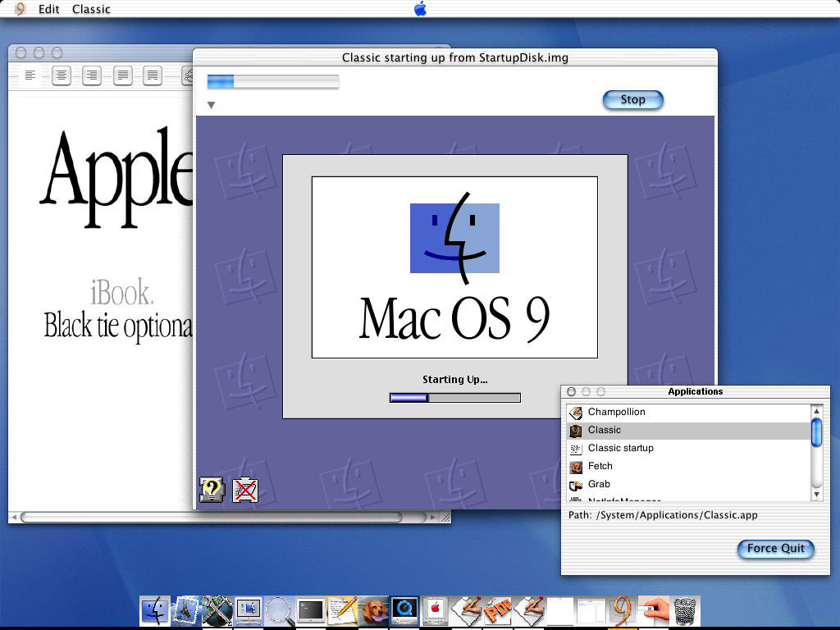The image size is (840, 630).
Task: Select align left in the document toolbar
Action: click(30, 75)
